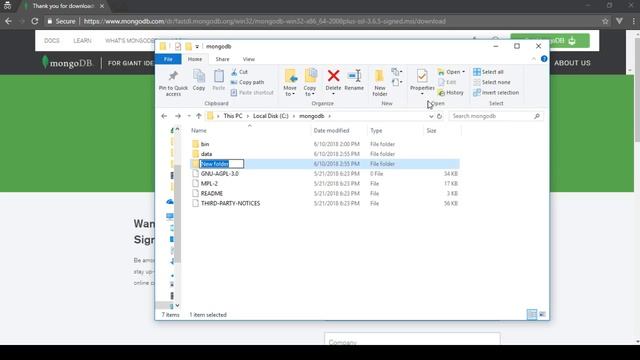640x360 pixels.
Task: Click mongoDB logo on website
Action: point(67,63)
